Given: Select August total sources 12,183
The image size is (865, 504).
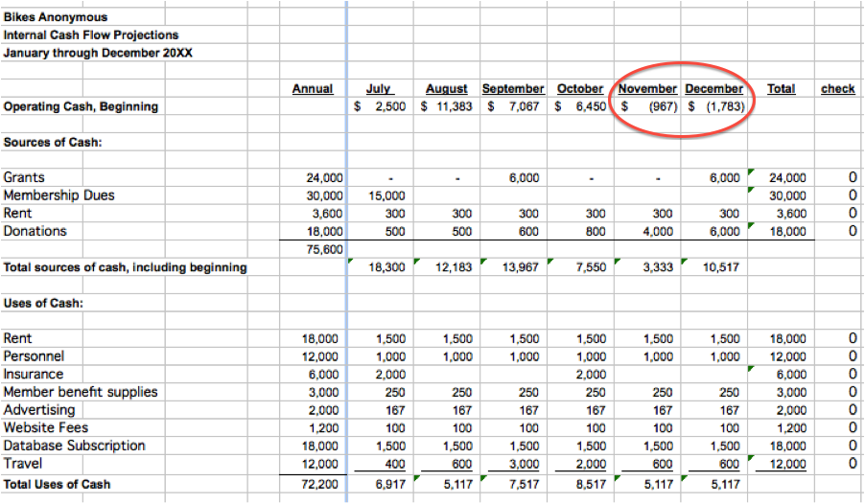Looking at the screenshot, I should tap(454, 267).
